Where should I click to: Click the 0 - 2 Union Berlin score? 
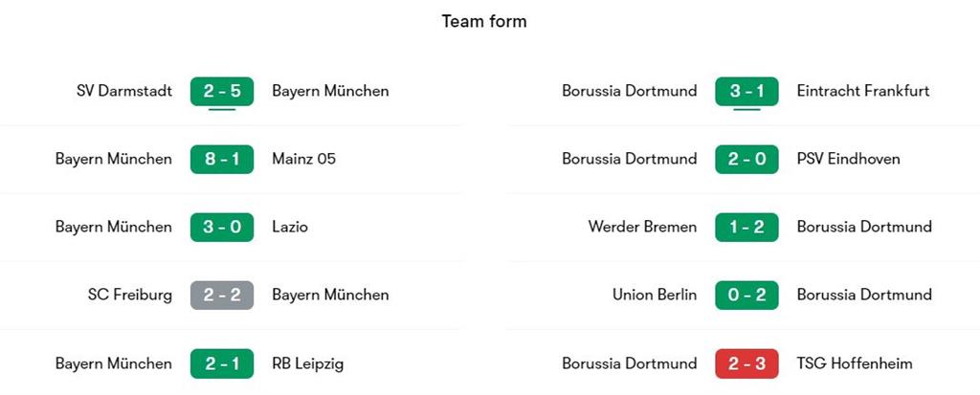click(x=746, y=295)
